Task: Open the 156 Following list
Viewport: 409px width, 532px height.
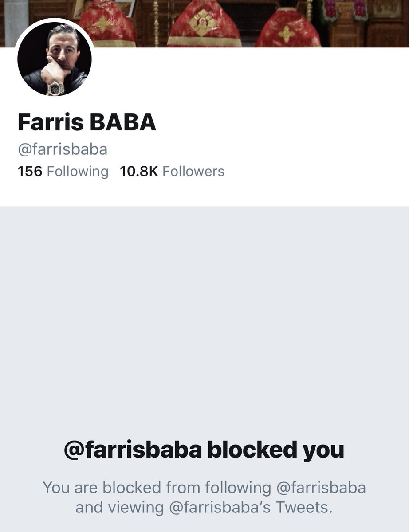Action: point(63,171)
